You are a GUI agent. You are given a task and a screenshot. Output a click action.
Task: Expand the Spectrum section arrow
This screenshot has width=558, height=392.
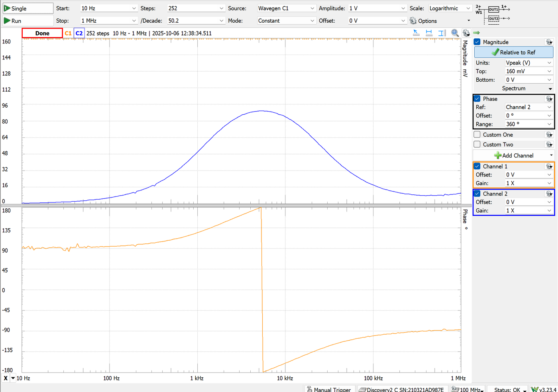[x=550, y=88]
